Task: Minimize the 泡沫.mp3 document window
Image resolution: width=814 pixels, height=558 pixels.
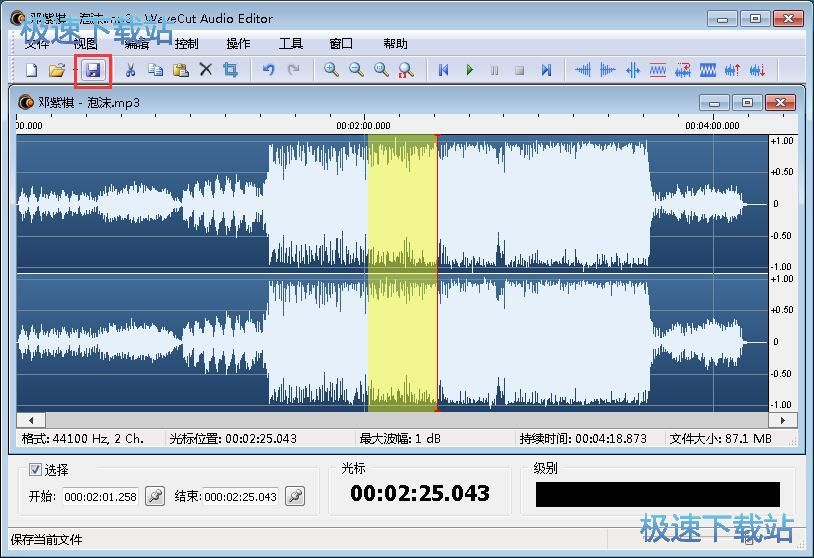Action: 714,103
